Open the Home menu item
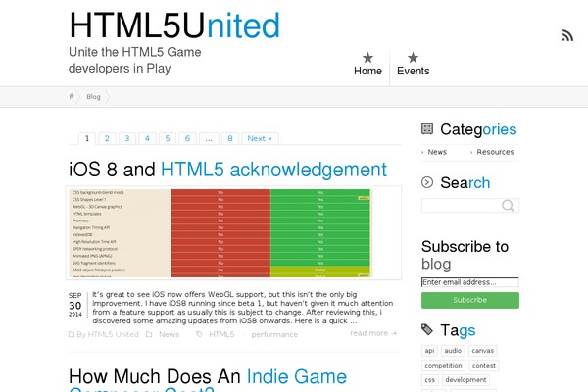The image size is (588, 392). click(367, 71)
